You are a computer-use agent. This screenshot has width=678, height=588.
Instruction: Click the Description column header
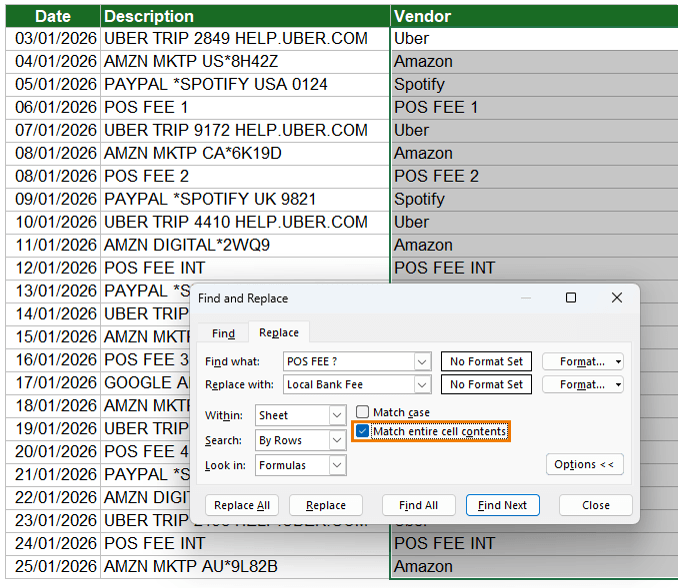245,16
